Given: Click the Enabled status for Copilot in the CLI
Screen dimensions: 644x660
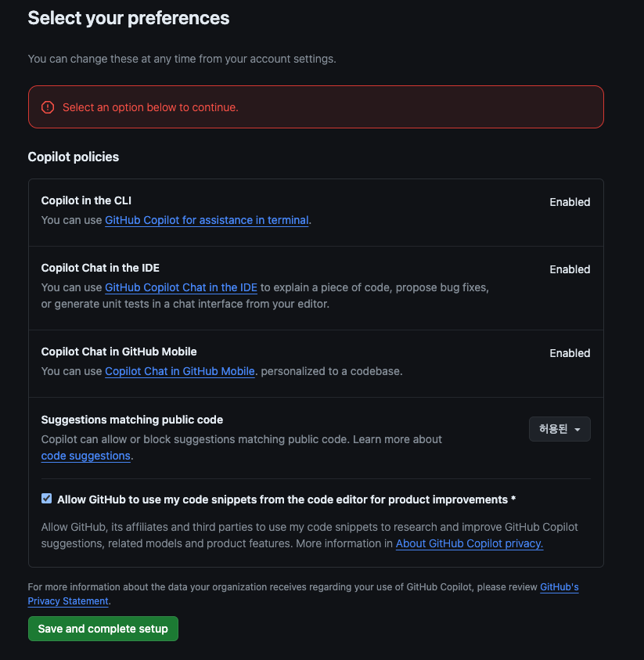Looking at the screenshot, I should click(570, 202).
